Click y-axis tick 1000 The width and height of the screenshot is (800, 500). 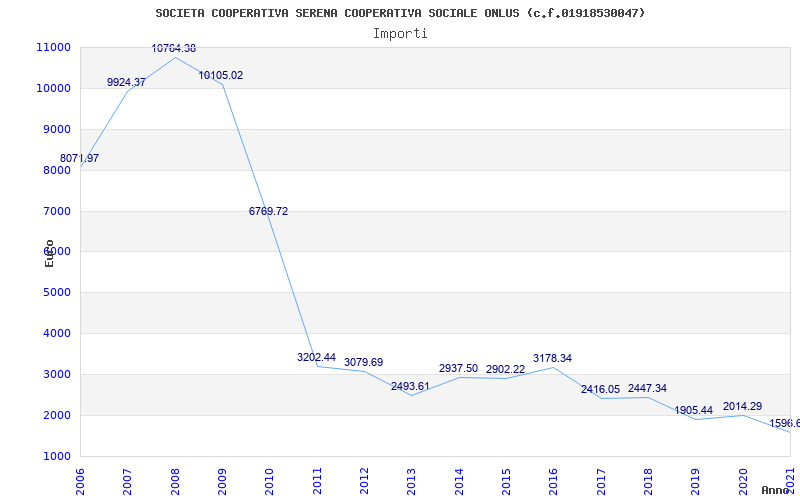tap(56, 456)
